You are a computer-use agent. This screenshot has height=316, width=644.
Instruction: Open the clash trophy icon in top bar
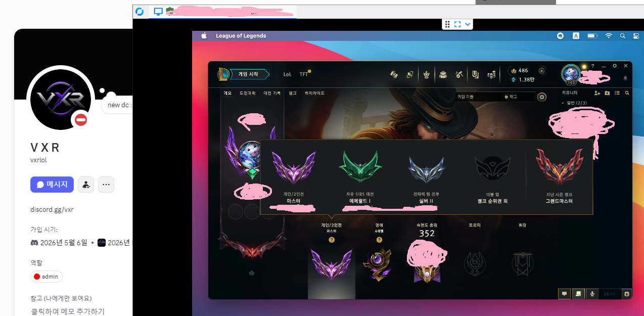(427, 74)
